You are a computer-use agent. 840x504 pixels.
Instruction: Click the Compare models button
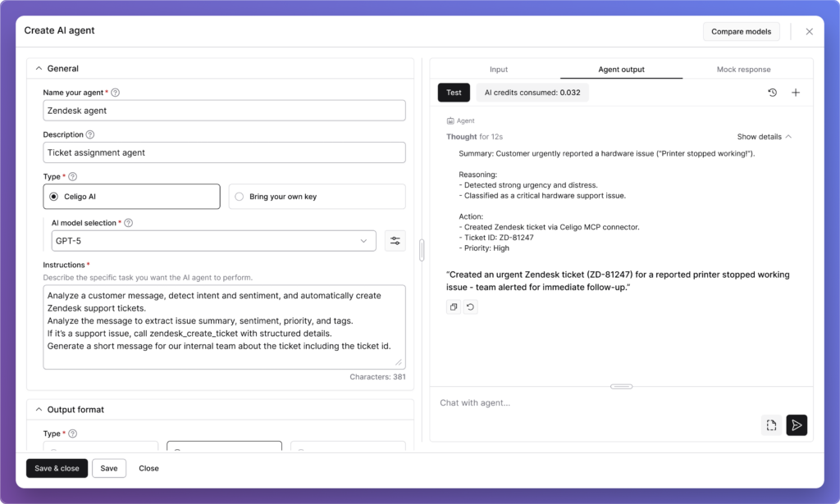741,31
